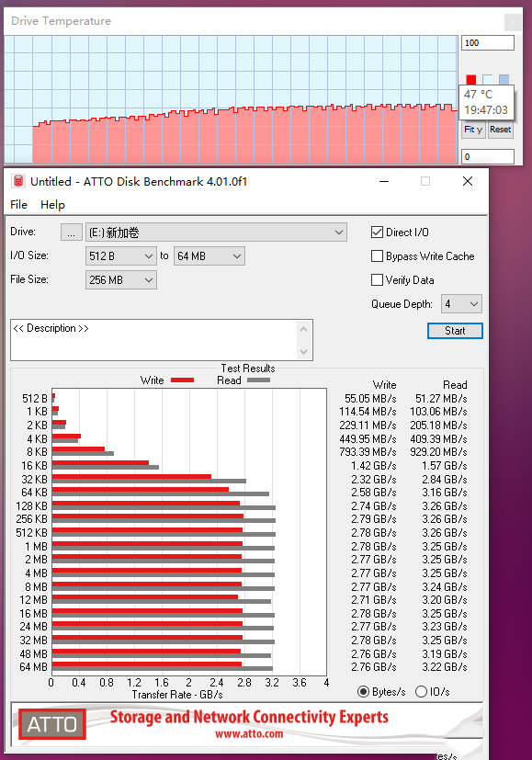Click the min value field showing 0
This screenshot has height=760, width=532.
pos(487,156)
